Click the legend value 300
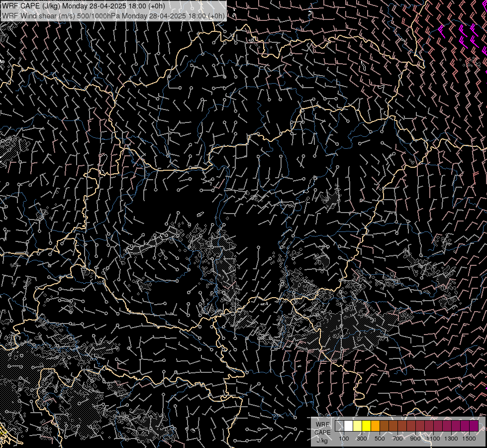The width and height of the screenshot is (487, 448). pos(362,439)
